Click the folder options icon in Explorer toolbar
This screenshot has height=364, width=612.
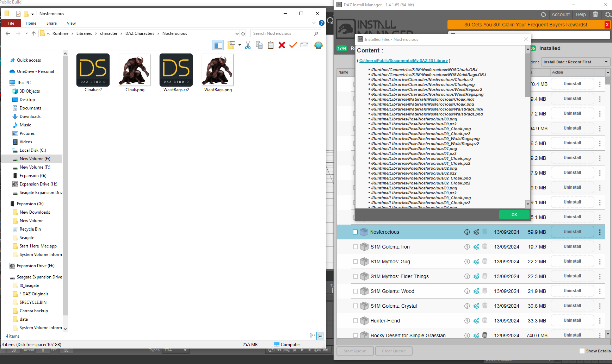(x=231, y=45)
